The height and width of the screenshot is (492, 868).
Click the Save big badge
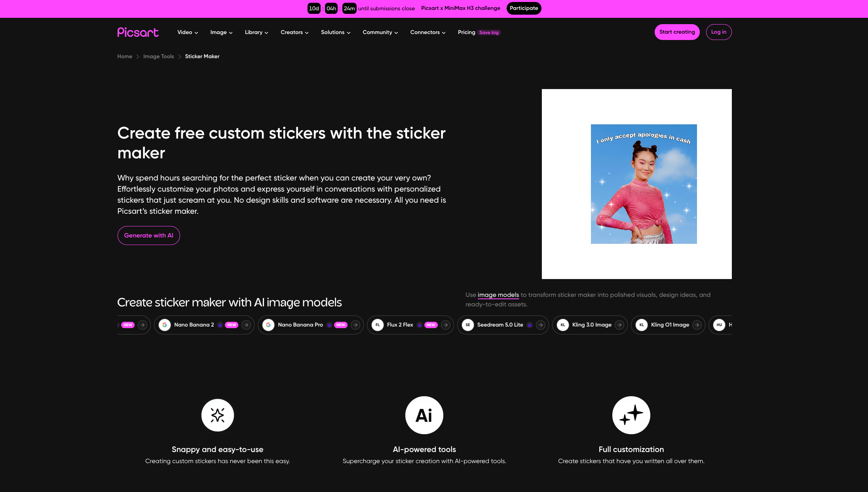point(489,32)
